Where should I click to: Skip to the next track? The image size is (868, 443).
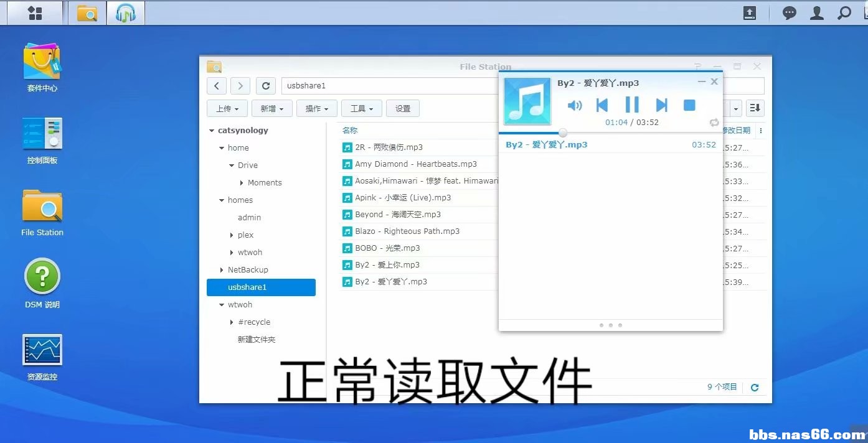click(662, 105)
